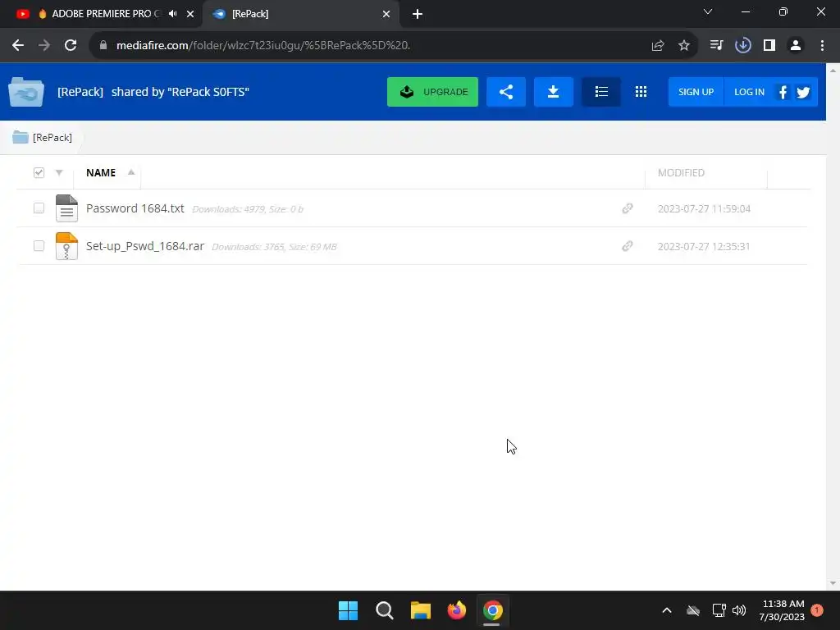Click modified date 2023-07-27 12:35:31

point(704,246)
